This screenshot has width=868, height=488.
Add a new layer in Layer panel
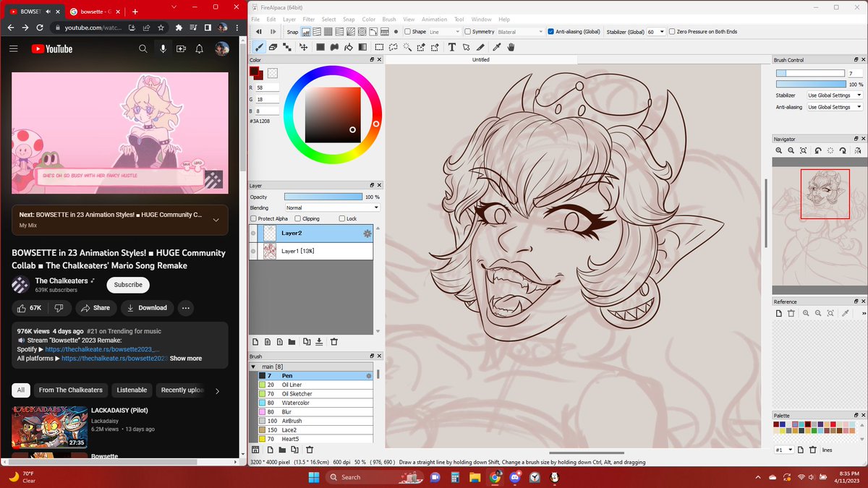point(255,342)
